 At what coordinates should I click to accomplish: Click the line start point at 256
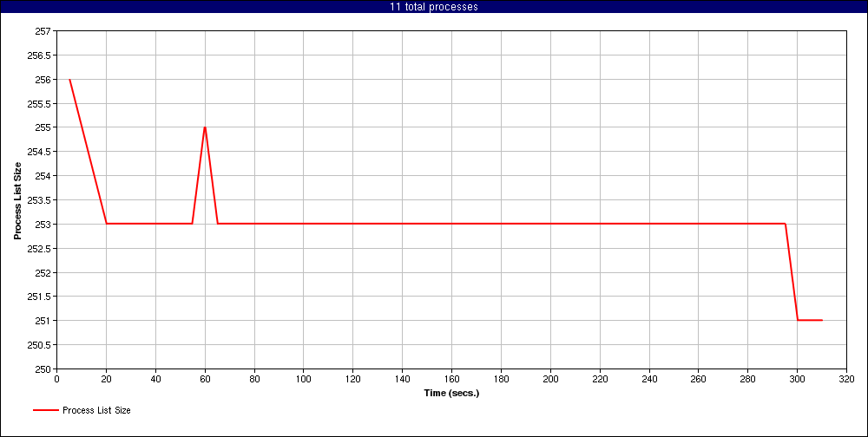pyautogui.click(x=69, y=79)
